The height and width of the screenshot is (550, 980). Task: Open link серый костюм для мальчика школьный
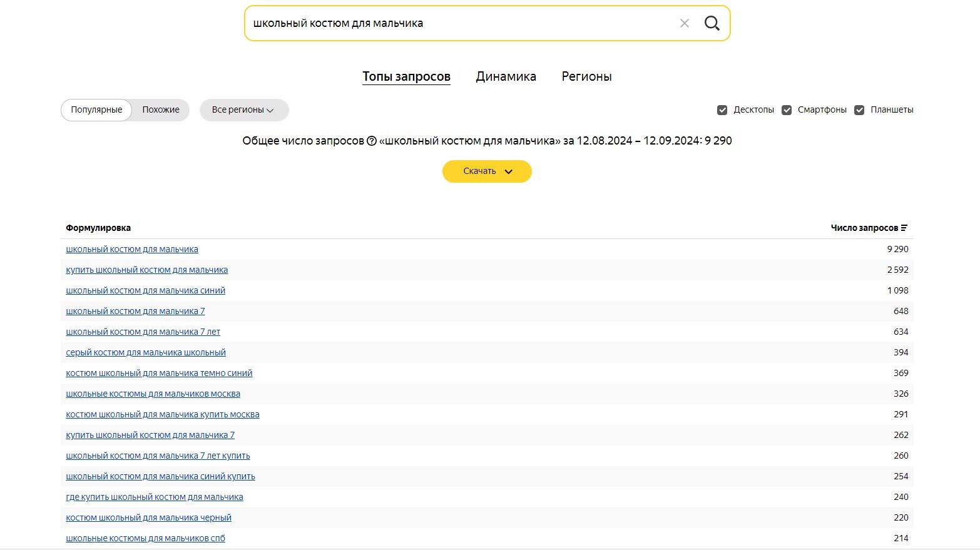(146, 352)
